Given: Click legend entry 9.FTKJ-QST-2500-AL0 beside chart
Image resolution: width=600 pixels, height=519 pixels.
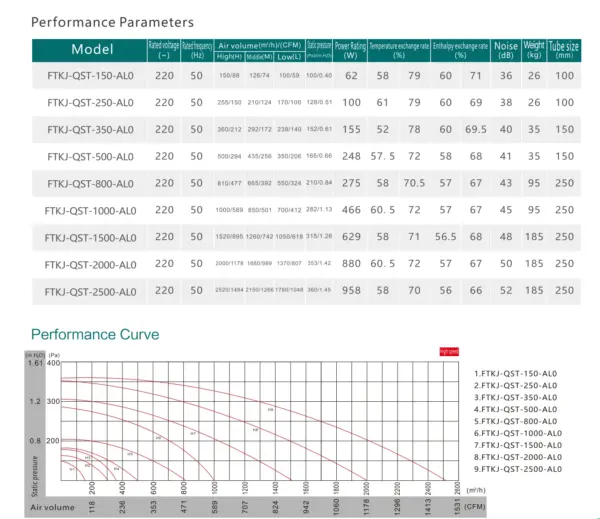Looking at the screenshot, I should coord(518,468).
